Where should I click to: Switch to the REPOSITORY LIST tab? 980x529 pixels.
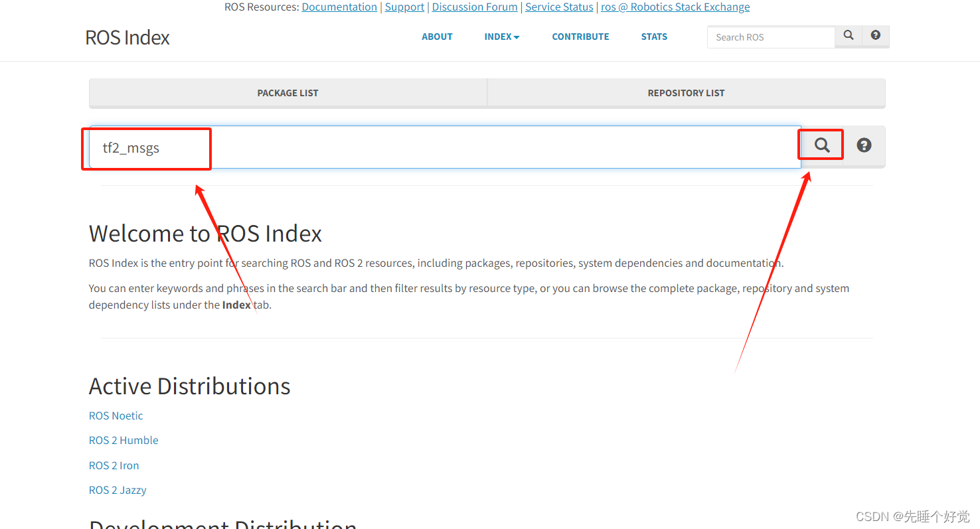pyautogui.click(x=687, y=93)
